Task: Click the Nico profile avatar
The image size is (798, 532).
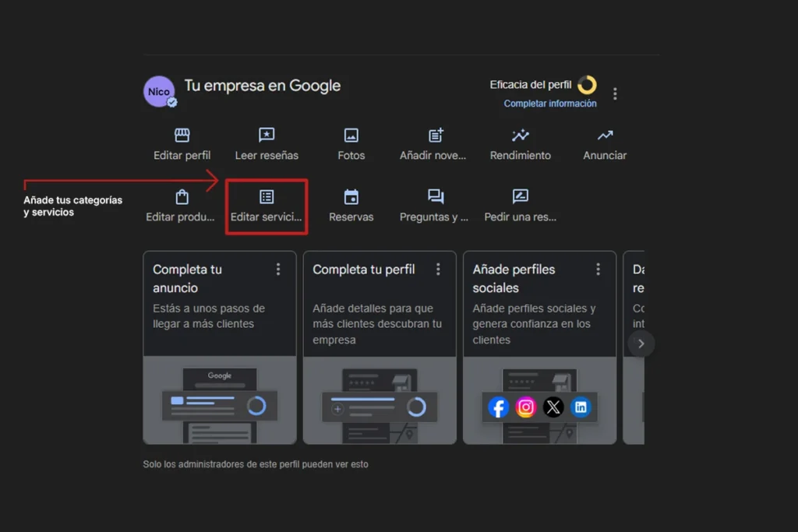Action: [159, 92]
